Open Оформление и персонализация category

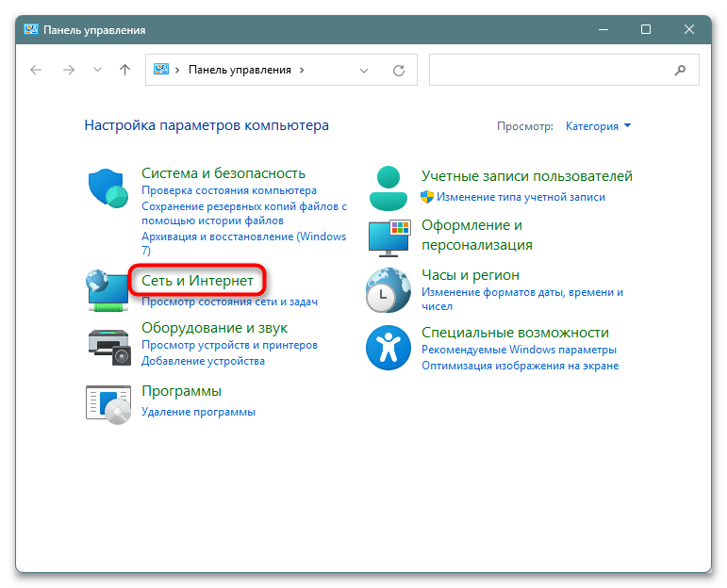coord(476,235)
